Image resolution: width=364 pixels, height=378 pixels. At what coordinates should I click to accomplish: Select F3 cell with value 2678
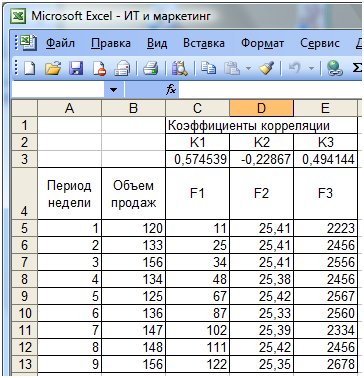[x=325, y=363]
